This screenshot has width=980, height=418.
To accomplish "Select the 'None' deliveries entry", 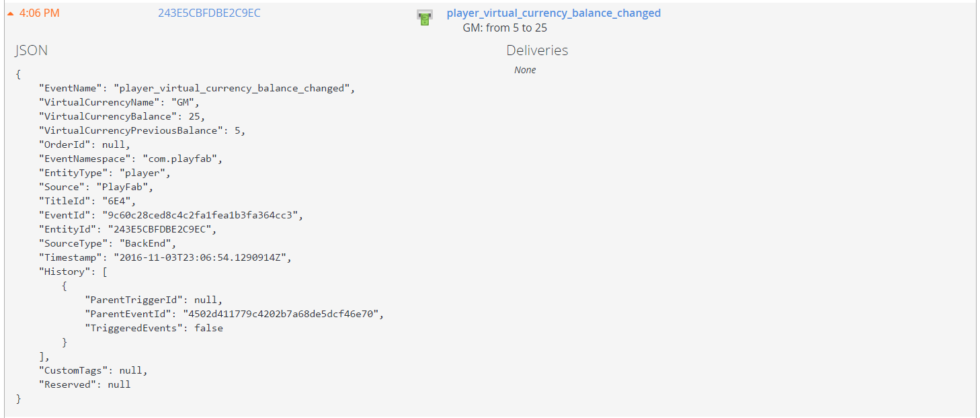I will [525, 70].
